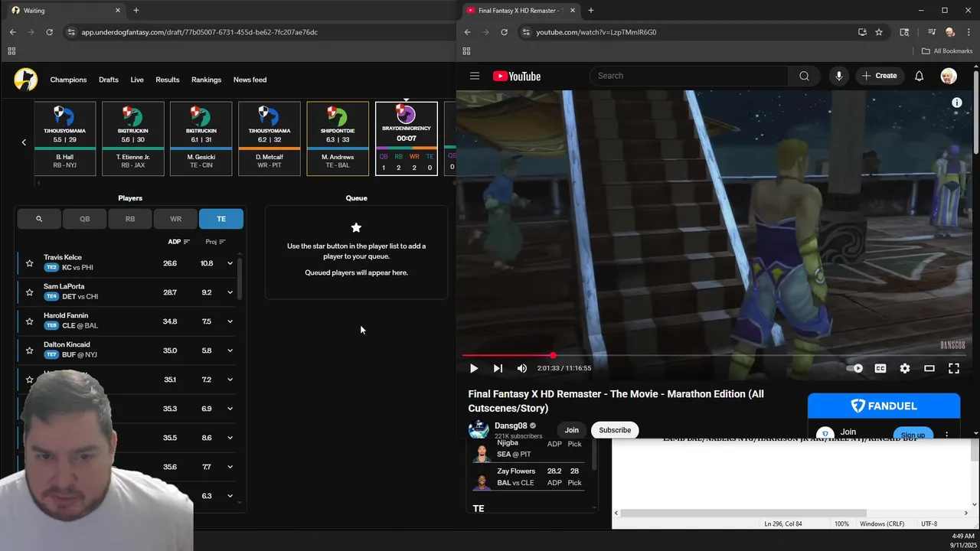The height and width of the screenshot is (551, 980).
Task: Click YouTube search magnifier button
Action: (x=804, y=76)
